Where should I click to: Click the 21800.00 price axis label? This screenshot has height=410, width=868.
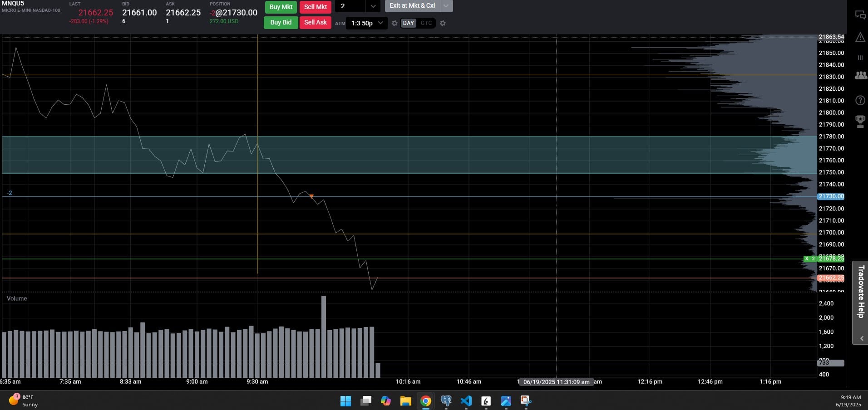pos(831,112)
